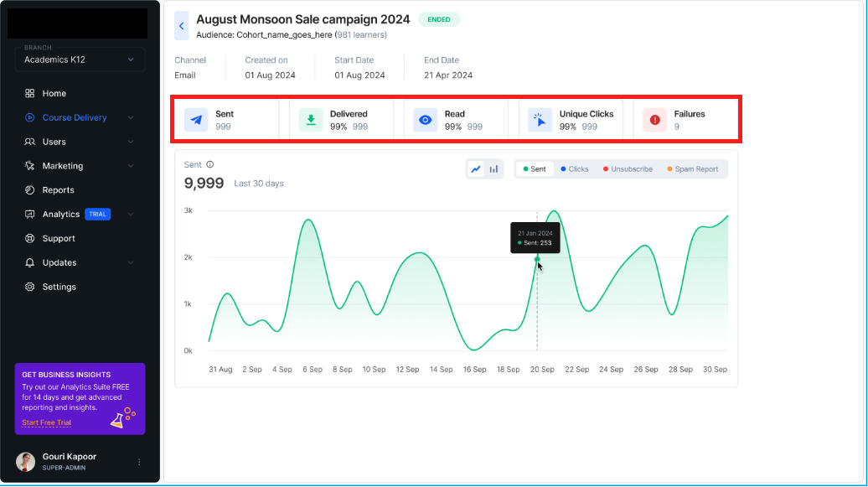
Task: Expand the Updates chevron
Action: click(131, 262)
